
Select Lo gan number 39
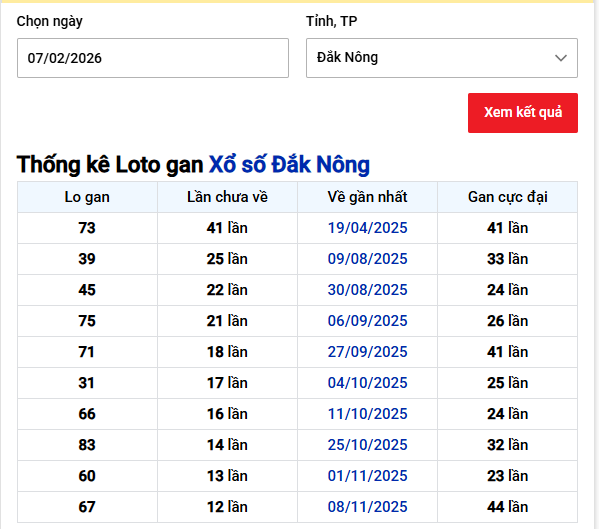point(87,259)
